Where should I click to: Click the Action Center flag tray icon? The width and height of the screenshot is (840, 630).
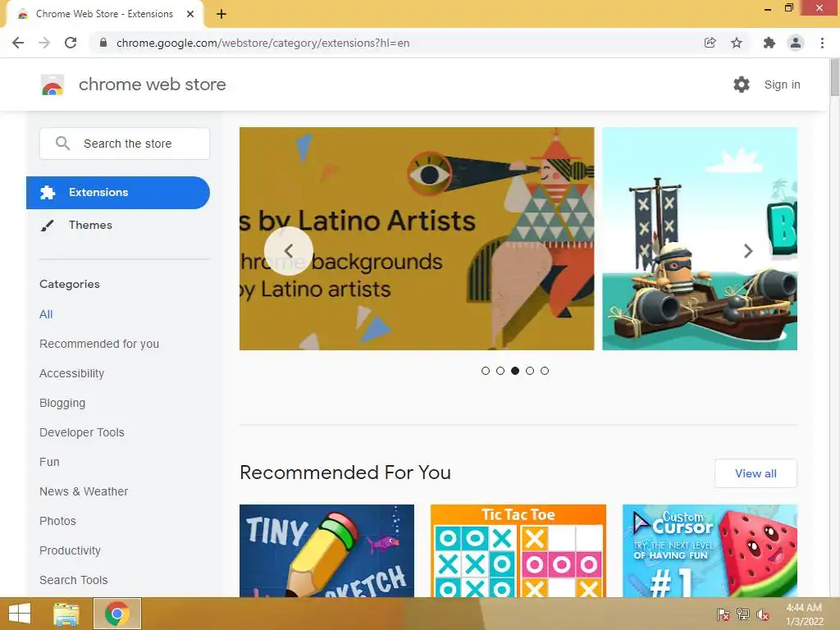click(x=723, y=614)
